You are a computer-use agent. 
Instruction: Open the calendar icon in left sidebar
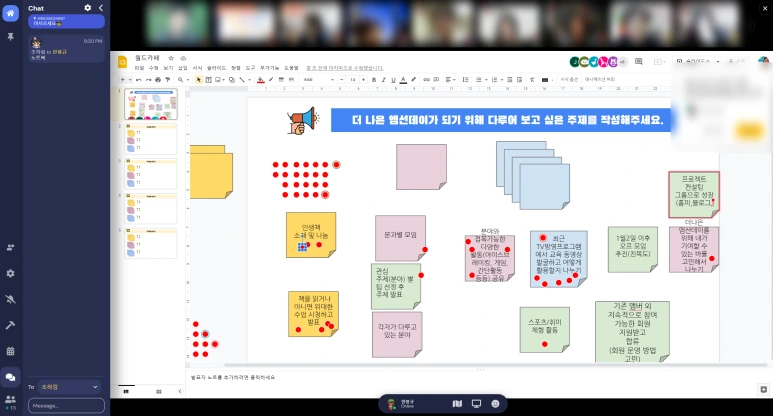point(10,351)
